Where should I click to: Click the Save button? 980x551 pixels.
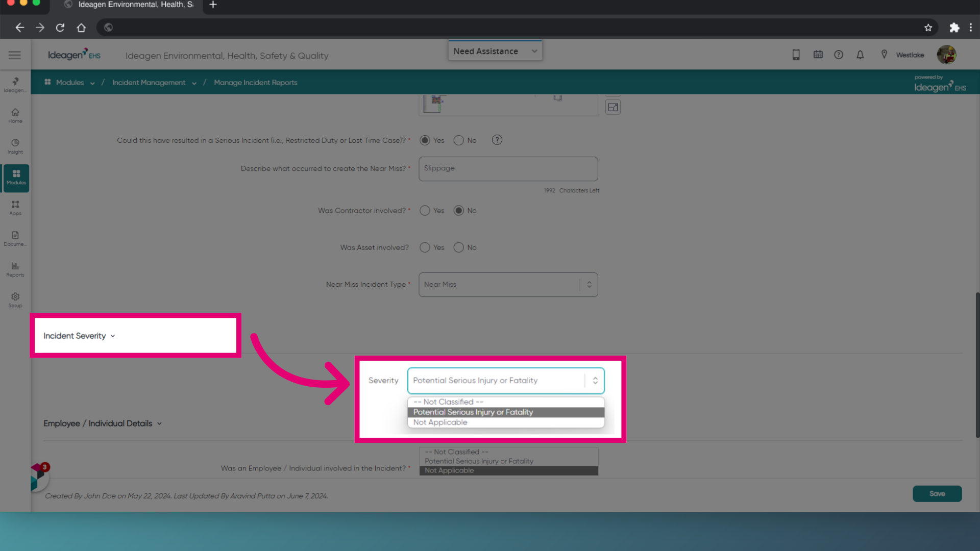tap(937, 493)
